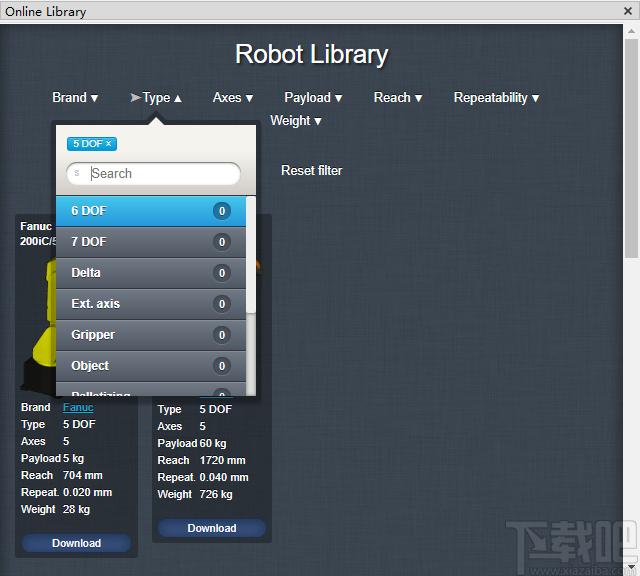
Task: Open the Payload filter dropdown
Action: [x=313, y=98]
